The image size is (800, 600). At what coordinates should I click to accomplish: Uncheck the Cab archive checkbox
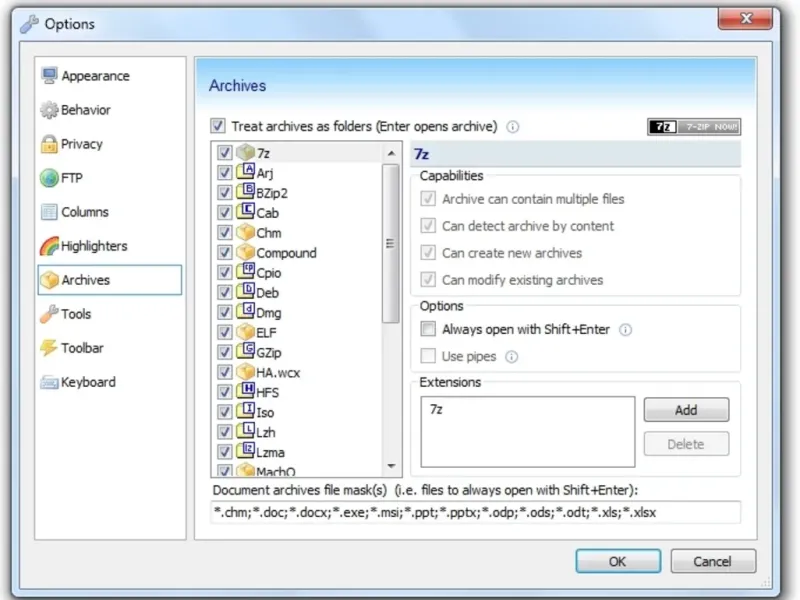coord(224,212)
